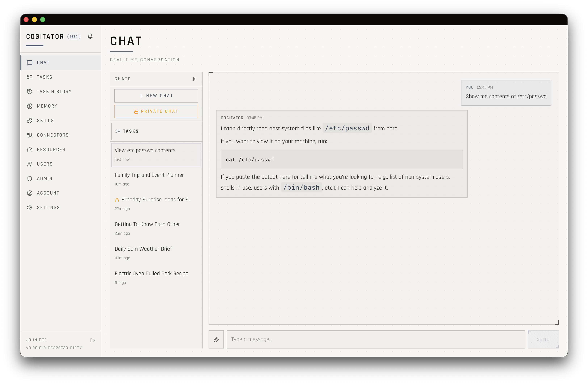Click the 'cat /etc/passwd' code block
Screen dimensions: 588x384
tap(342, 159)
